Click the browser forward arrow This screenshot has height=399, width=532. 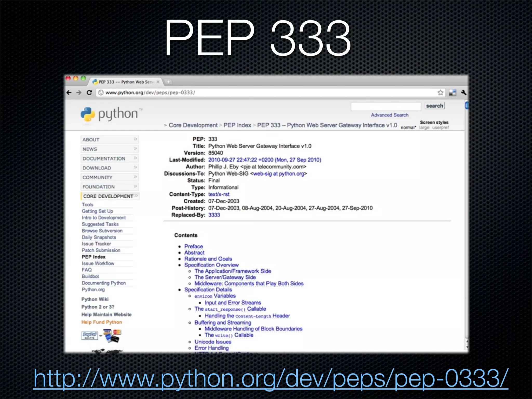[79, 92]
